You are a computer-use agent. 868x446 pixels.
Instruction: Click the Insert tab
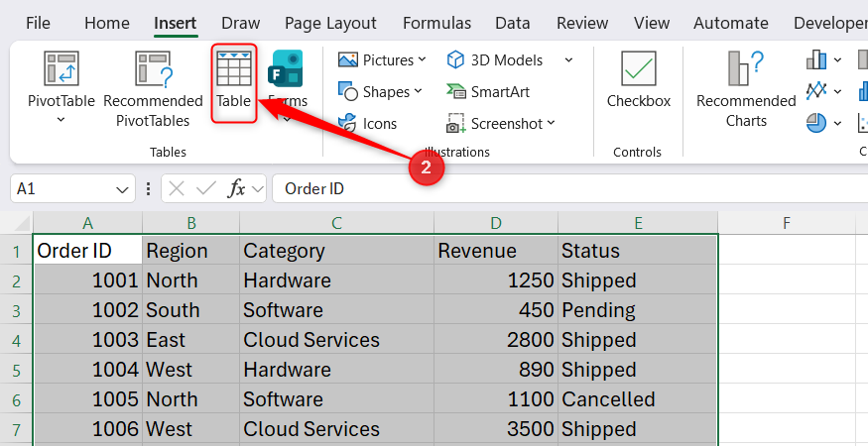point(176,23)
